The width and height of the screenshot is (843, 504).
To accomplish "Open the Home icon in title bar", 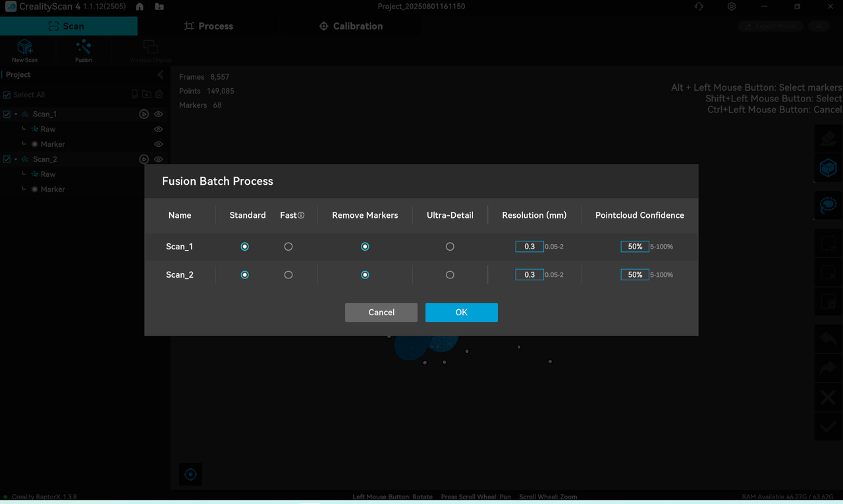I will (x=140, y=7).
